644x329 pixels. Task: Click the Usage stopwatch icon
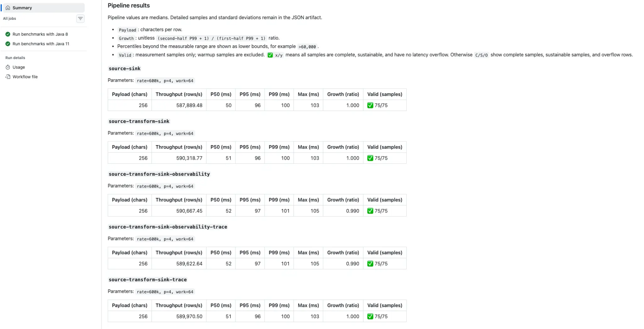coord(8,67)
